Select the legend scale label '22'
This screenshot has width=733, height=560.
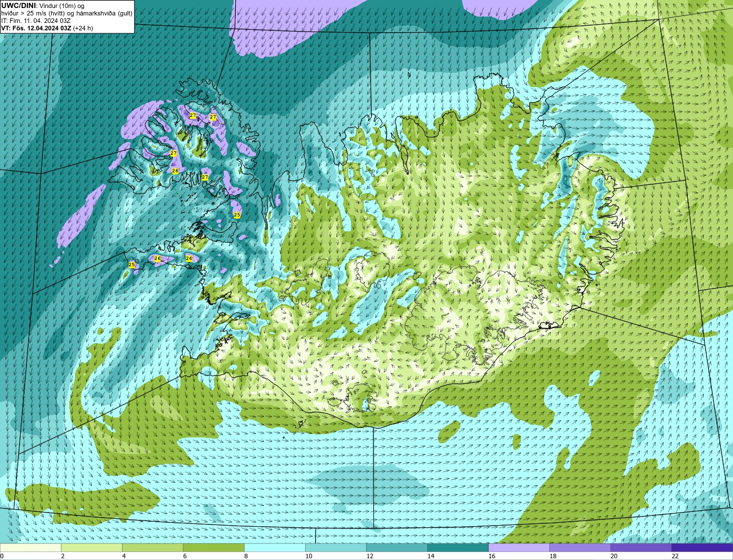point(675,556)
